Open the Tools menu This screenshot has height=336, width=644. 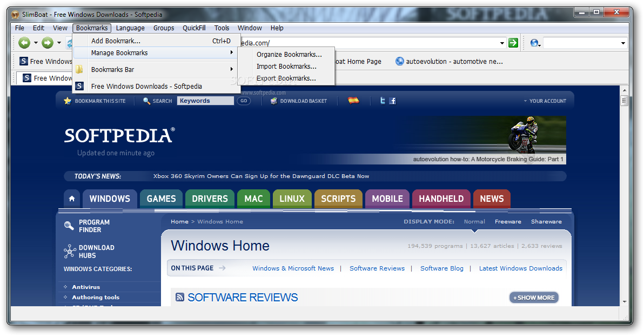[x=222, y=28]
